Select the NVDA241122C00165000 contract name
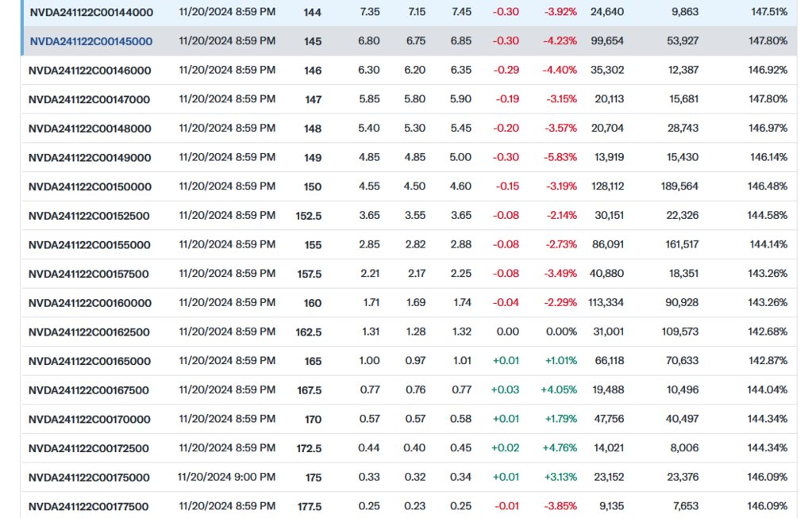This screenshot has width=812, height=518. click(89, 361)
